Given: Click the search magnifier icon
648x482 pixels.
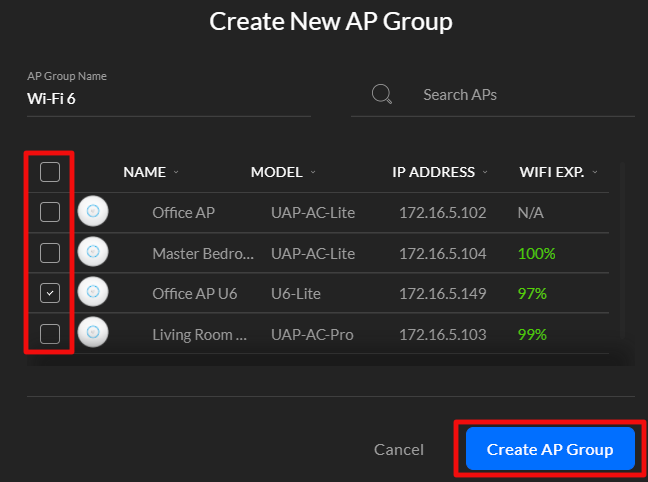Looking at the screenshot, I should coord(381,94).
